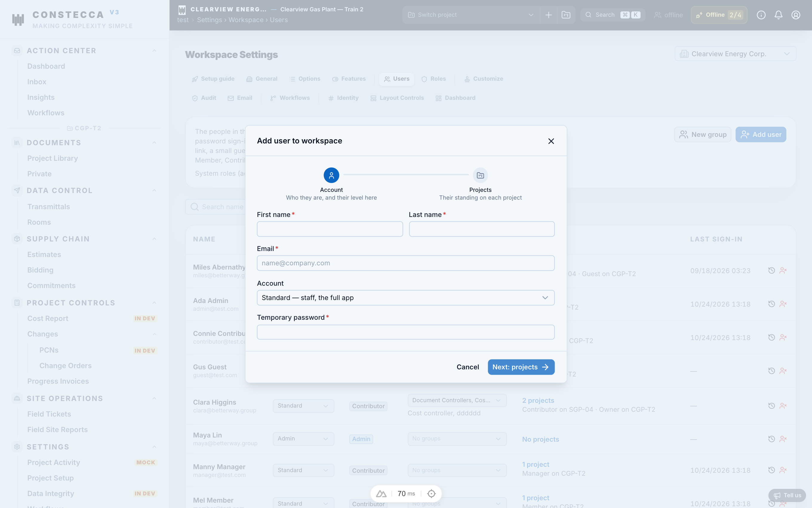Click the Projects step folder icon
Screen dimensions: 812x508
coord(480,175)
